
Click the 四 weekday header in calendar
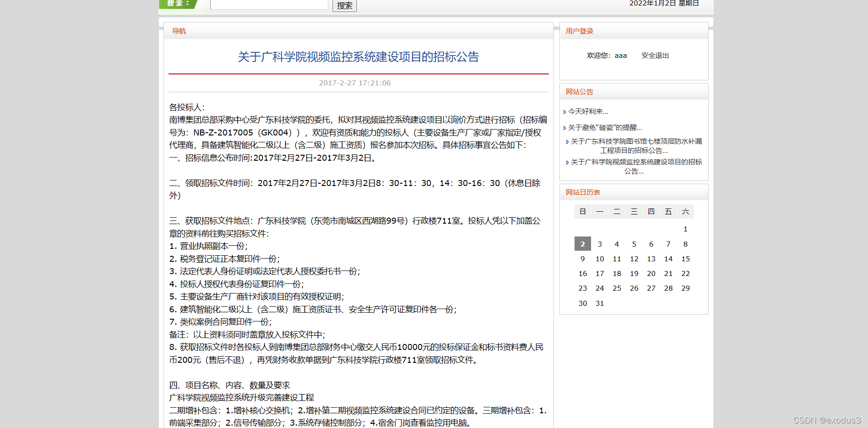[x=651, y=211]
